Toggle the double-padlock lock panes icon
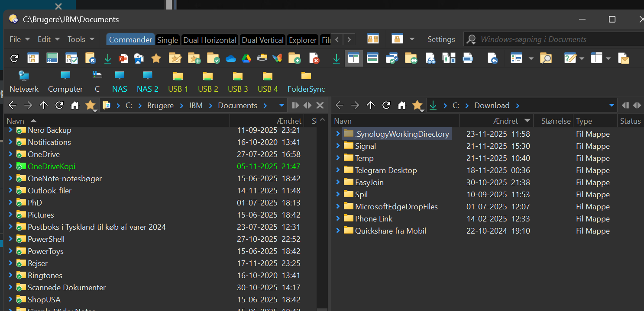This screenshot has width=644, height=311. [373, 39]
